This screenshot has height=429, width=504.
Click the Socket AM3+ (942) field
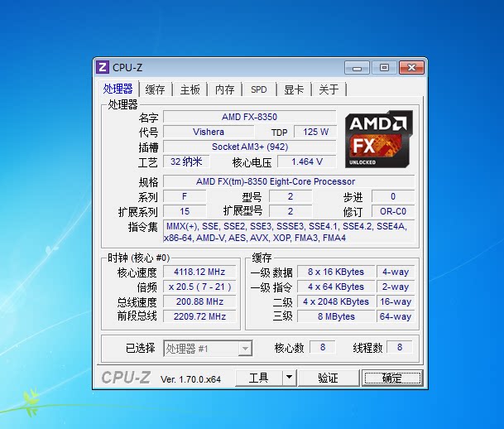point(249,147)
